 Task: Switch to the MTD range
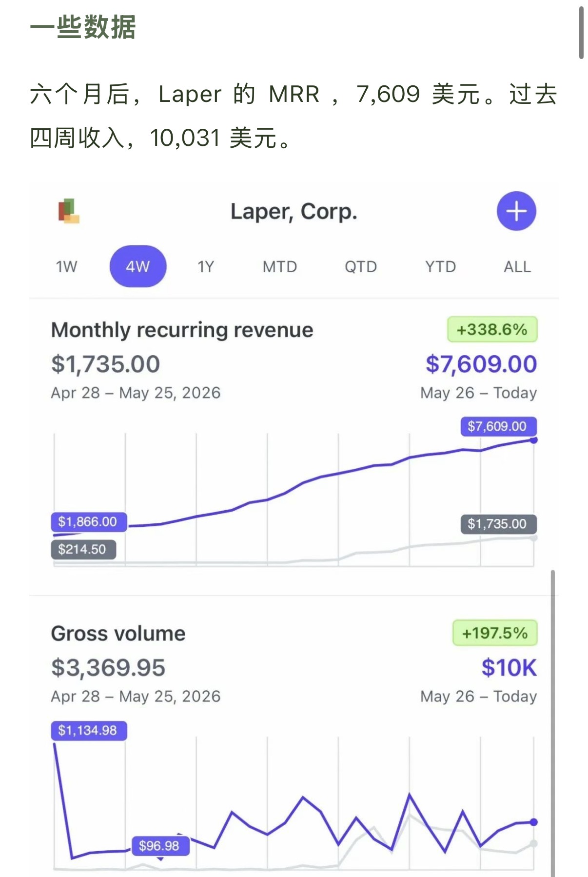click(280, 267)
